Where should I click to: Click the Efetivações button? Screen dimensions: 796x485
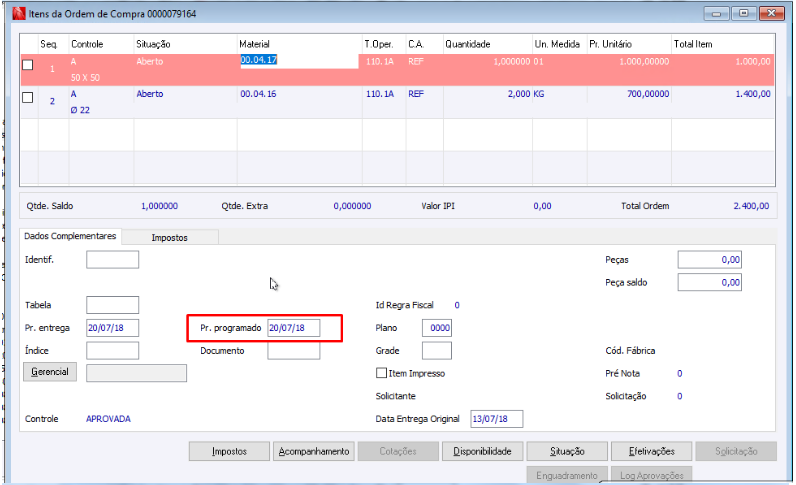coord(651,451)
